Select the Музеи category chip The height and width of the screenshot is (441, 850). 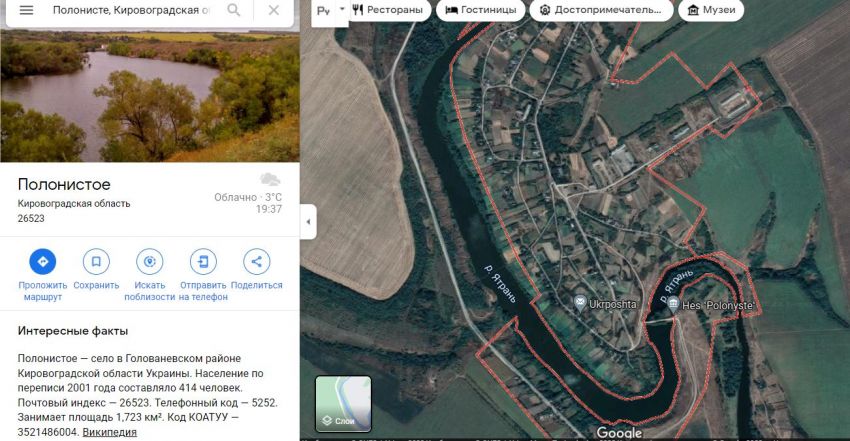[711, 10]
